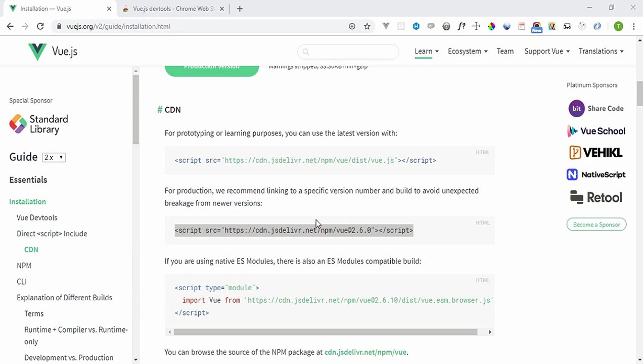Open the Guide version 2.x selector
Screen dimensions: 643x364
(54, 157)
